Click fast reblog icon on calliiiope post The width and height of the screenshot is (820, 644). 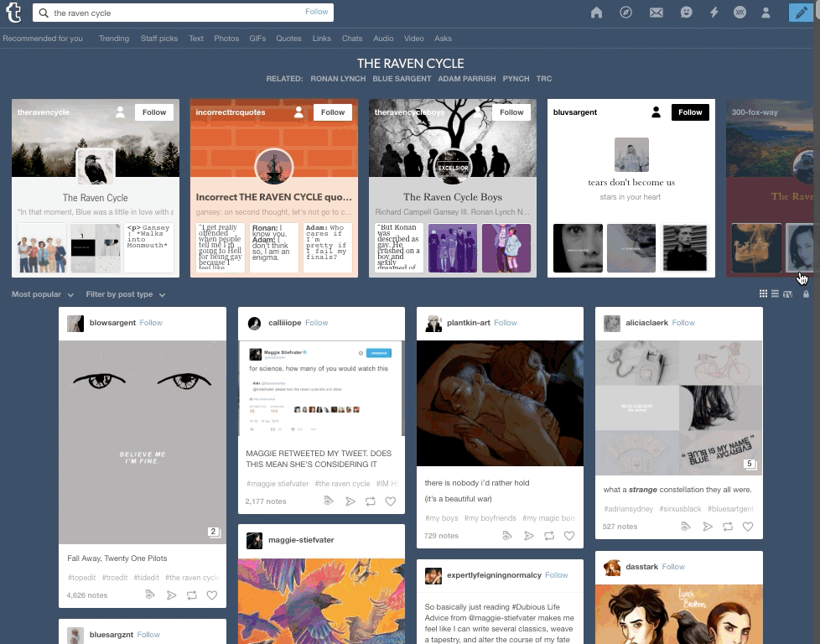(329, 501)
